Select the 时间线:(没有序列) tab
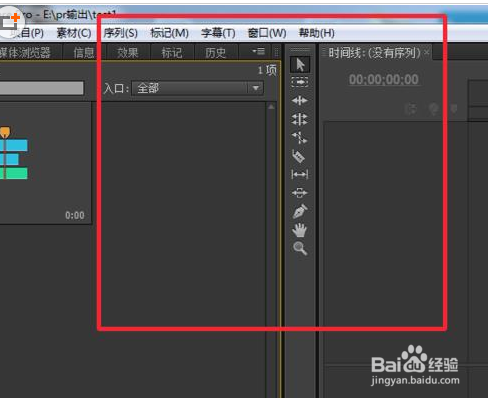This screenshot has height=398, width=488. click(x=374, y=52)
